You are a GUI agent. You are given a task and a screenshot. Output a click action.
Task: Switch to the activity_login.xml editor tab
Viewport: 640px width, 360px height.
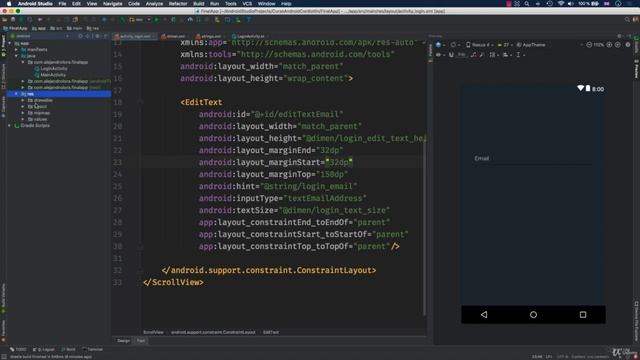(x=135, y=36)
